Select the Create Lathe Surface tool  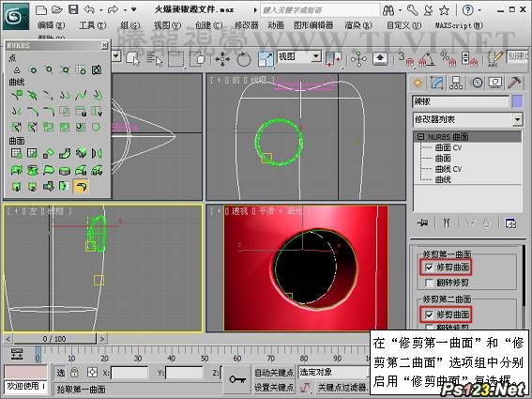(x=33, y=170)
